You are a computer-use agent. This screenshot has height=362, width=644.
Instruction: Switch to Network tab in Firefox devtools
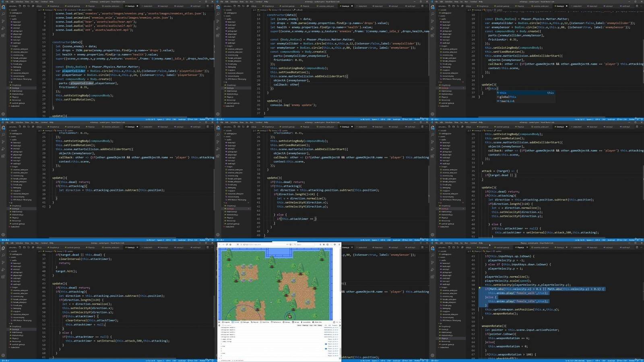point(254,322)
